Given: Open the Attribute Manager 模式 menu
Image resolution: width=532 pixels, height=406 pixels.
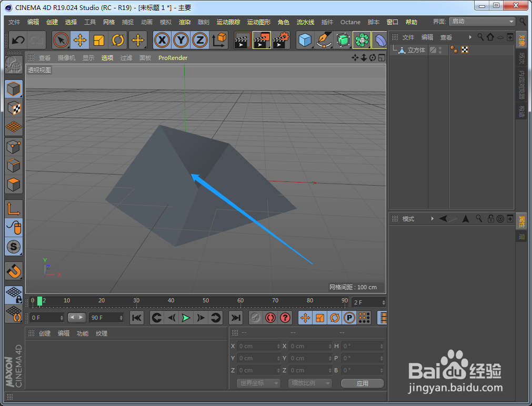Looking at the screenshot, I should [408, 219].
